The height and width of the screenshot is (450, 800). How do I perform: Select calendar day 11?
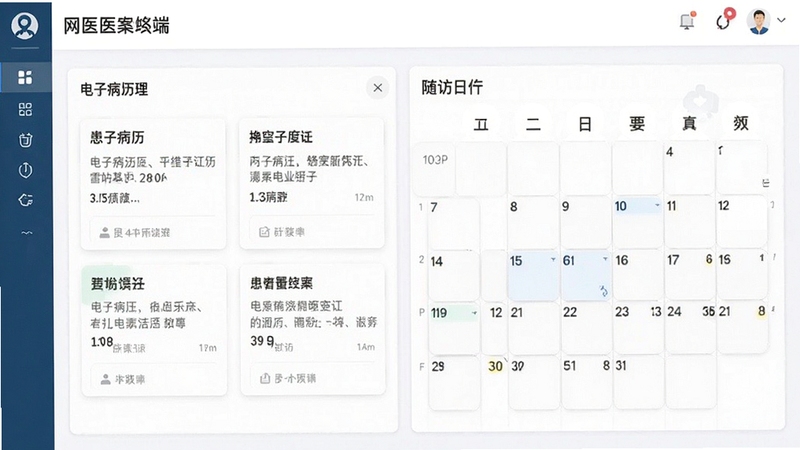(x=689, y=222)
